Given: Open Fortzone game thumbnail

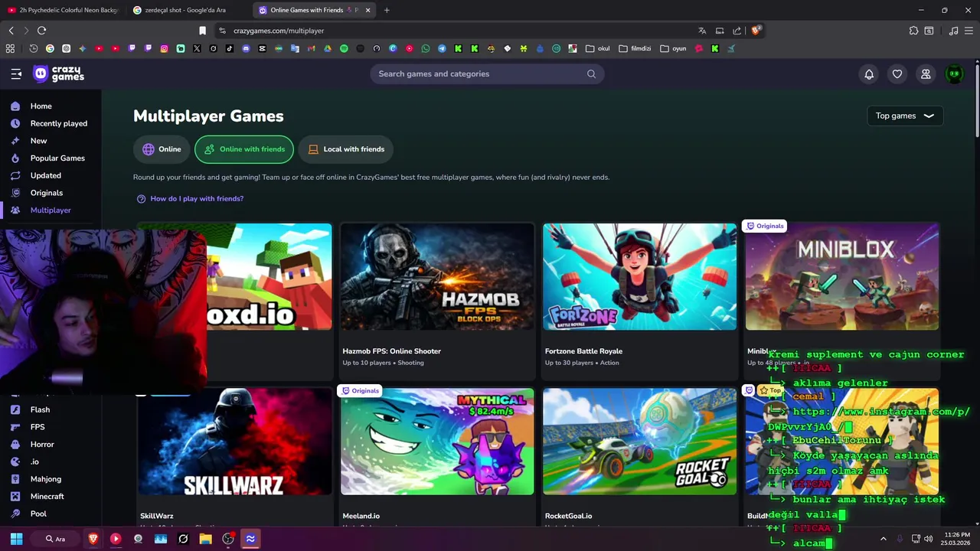Looking at the screenshot, I should coord(640,277).
